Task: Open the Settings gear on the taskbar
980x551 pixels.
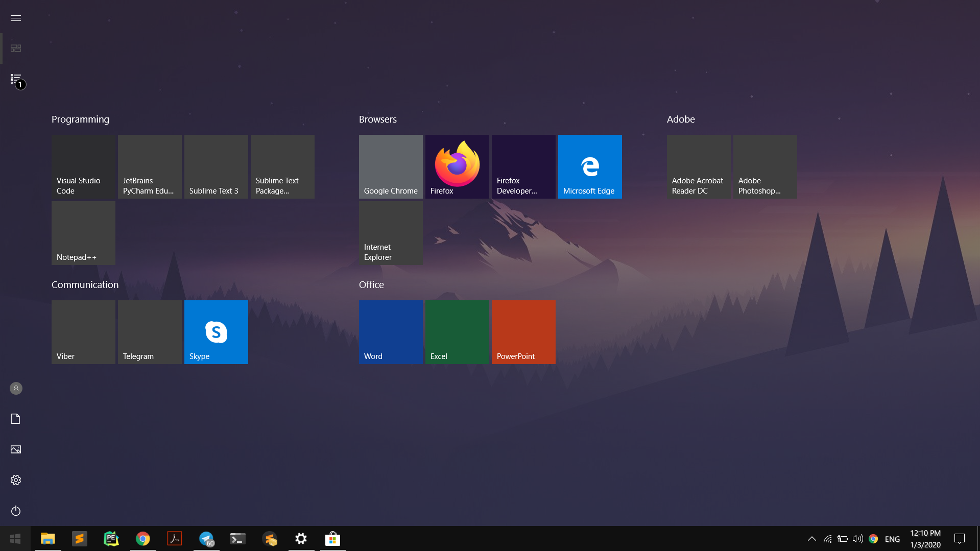Action: coord(301,539)
